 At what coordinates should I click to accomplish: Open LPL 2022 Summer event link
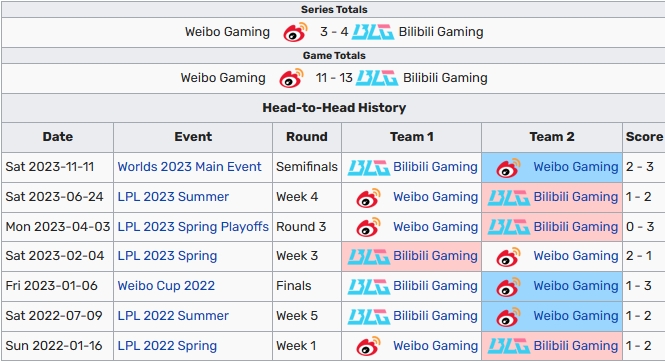click(173, 316)
